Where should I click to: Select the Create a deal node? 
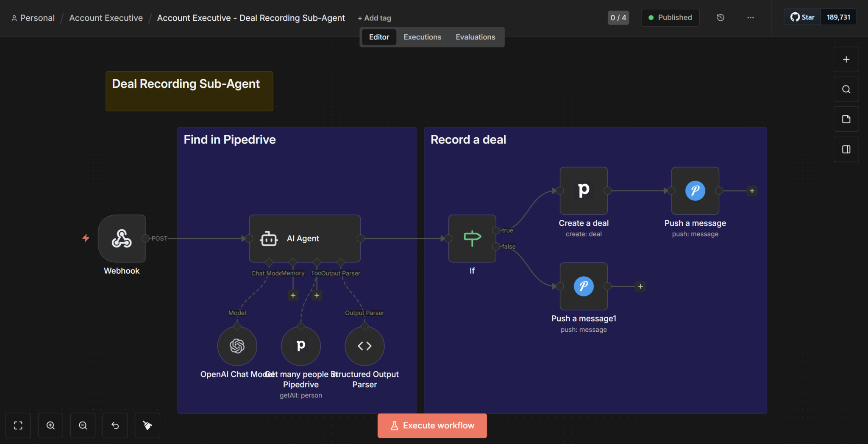click(x=584, y=191)
